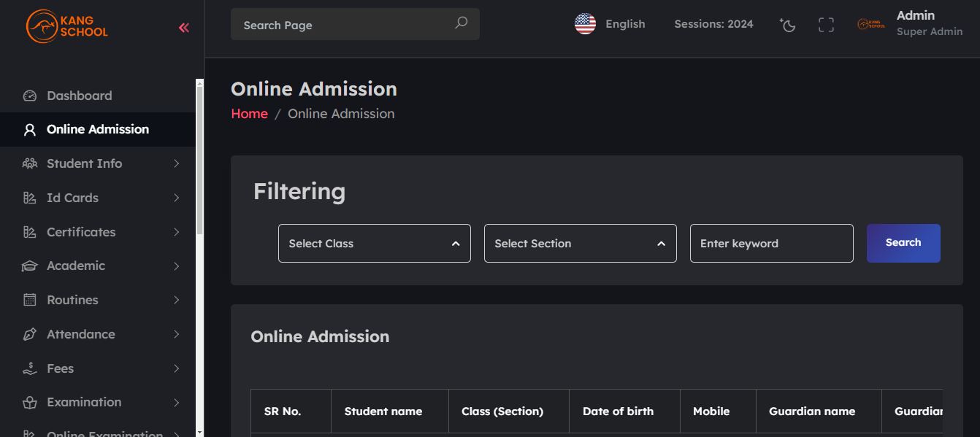
Task: Focus the Enter keyword field
Action: [x=772, y=243]
